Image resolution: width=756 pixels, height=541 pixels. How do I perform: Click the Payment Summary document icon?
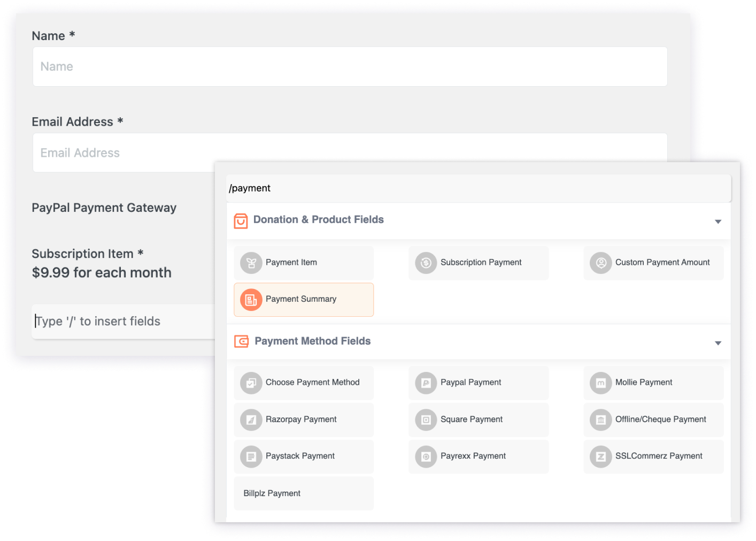[251, 300]
